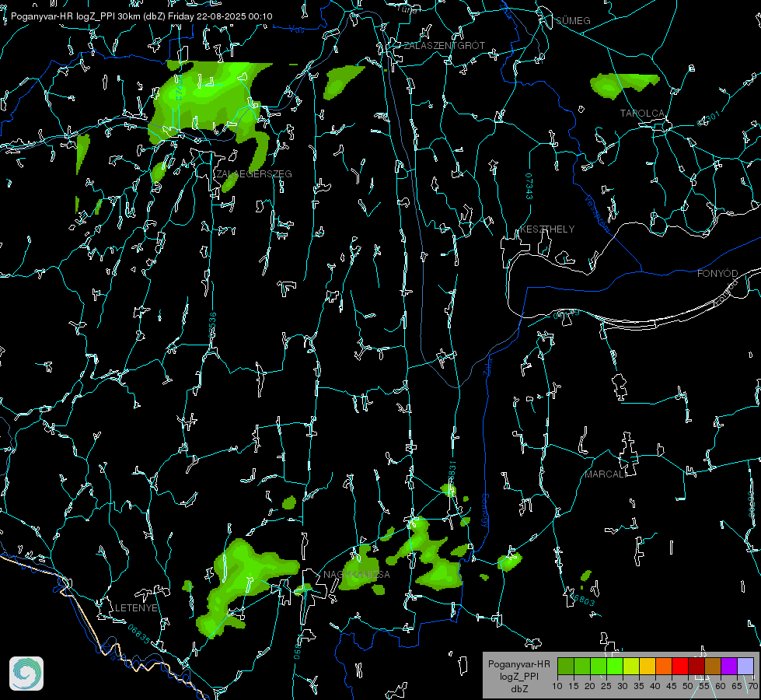Image resolution: width=761 pixels, height=700 pixels.
Task: Click the swirl logo icon in the corner
Action: click(x=26, y=674)
